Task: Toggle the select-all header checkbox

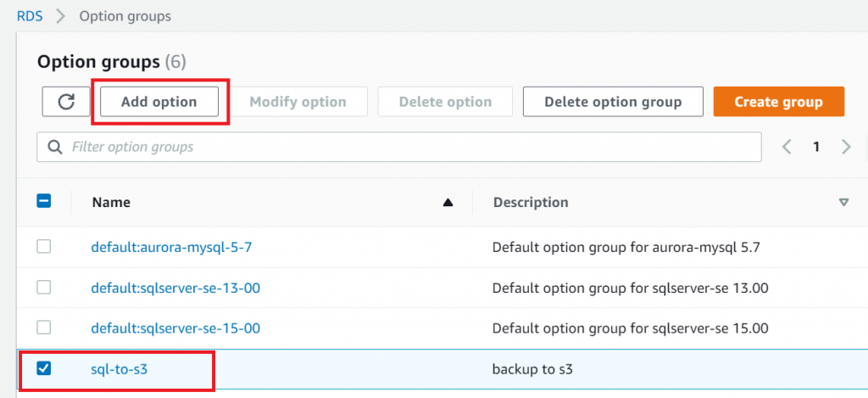Action: click(44, 202)
